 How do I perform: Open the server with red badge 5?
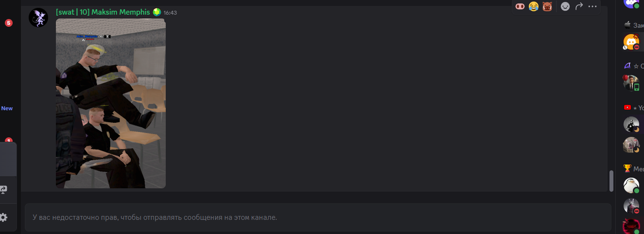click(9, 23)
